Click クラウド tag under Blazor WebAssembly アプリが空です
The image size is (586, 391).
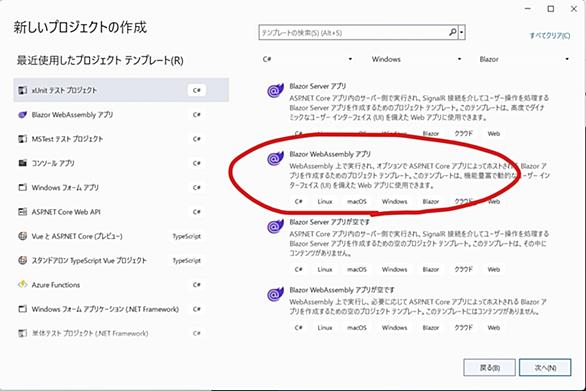(463, 328)
